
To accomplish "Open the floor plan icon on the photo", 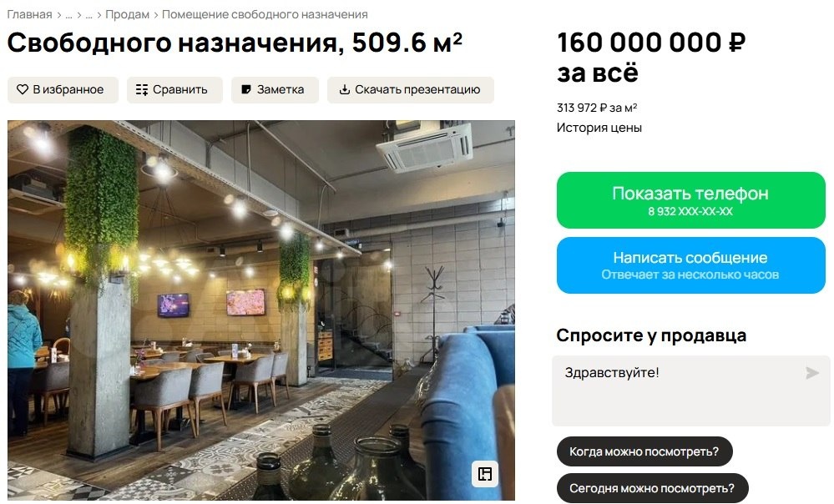I will pos(485,474).
